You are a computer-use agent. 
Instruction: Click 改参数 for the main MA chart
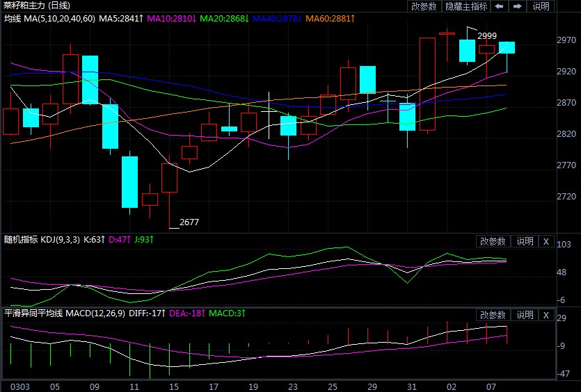[x=424, y=6]
